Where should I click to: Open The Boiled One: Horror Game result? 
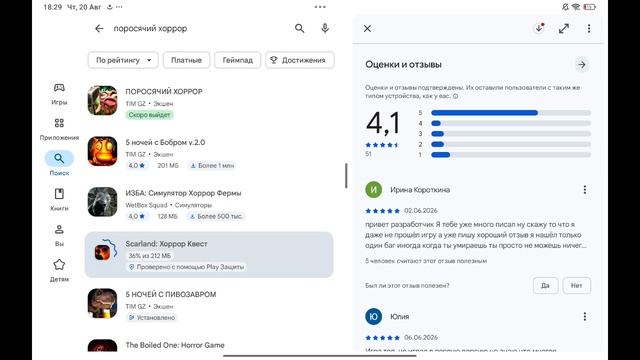tap(209, 345)
